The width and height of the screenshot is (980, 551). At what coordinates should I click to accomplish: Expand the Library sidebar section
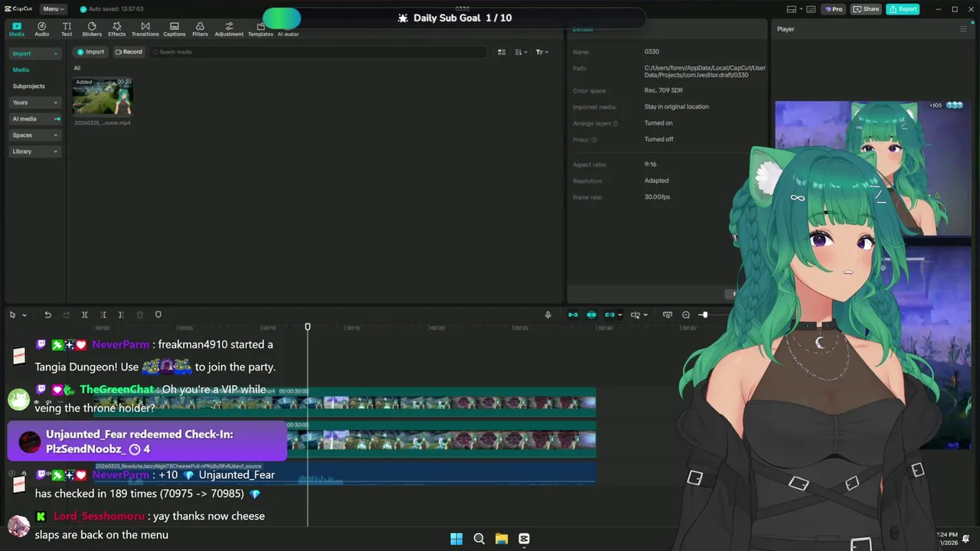[x=34, y=152]
